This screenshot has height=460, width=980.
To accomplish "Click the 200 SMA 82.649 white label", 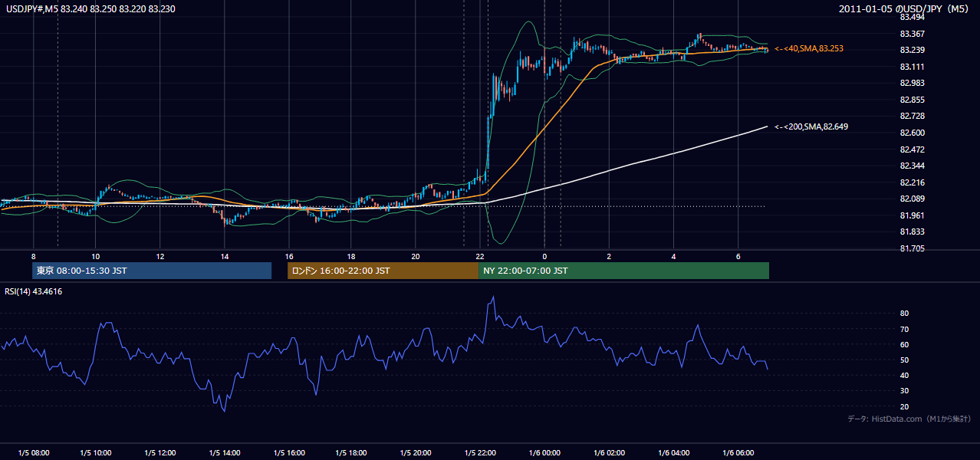I will [811, 127].
